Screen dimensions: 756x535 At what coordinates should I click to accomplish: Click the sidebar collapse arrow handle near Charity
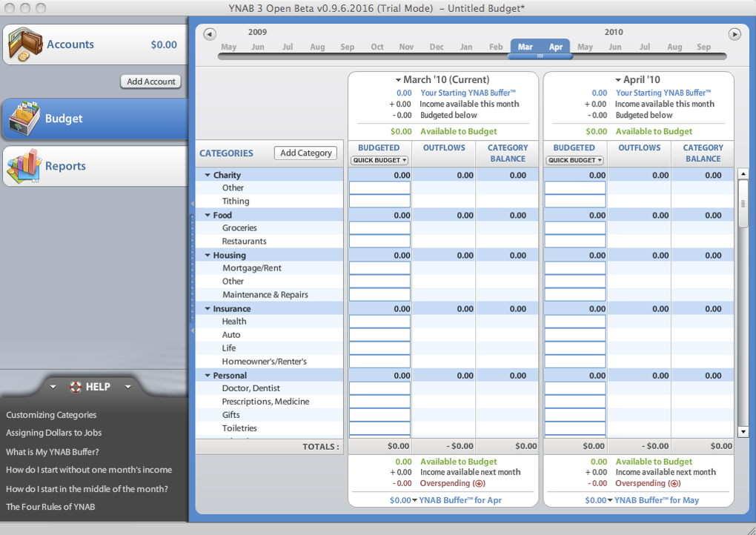click(193, 204)
